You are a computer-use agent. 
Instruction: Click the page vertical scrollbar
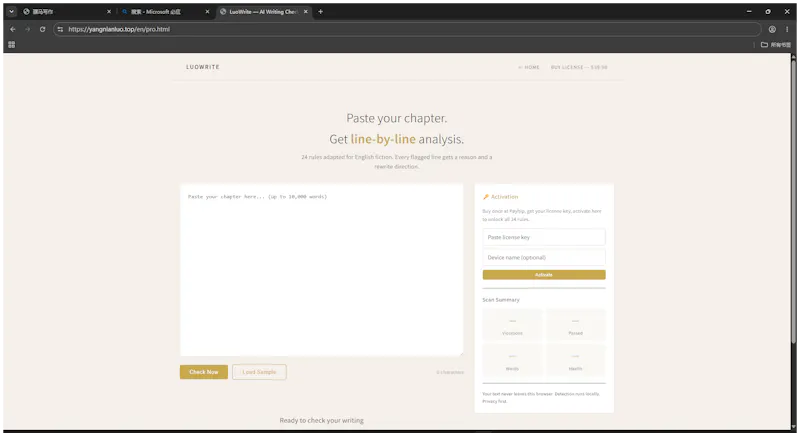[x=793, y=201]
